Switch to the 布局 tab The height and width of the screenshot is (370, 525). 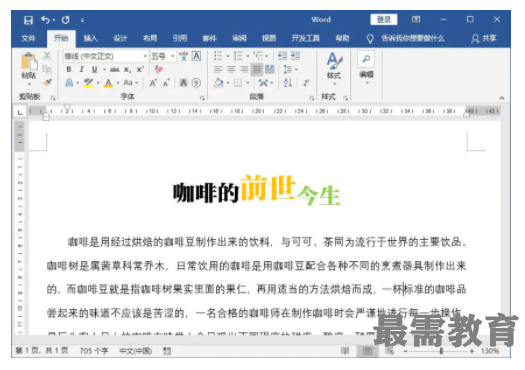coord(150,39)
